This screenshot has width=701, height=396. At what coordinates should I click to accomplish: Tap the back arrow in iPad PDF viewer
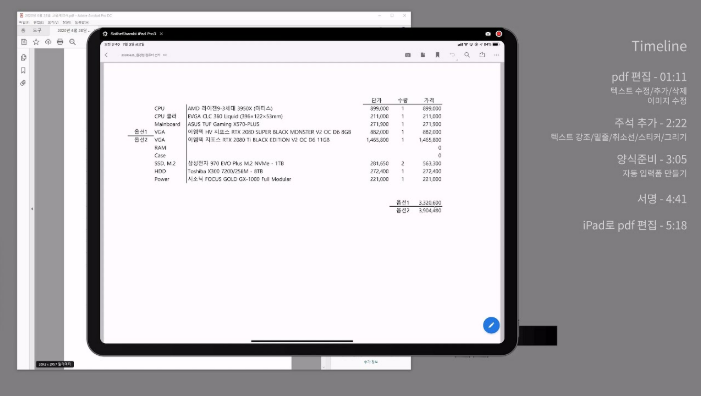coord(106,55)
